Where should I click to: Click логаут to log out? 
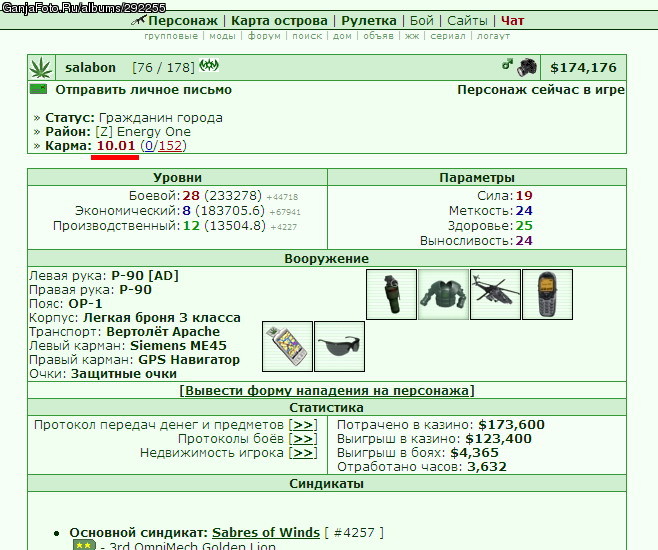pos(493,36)
